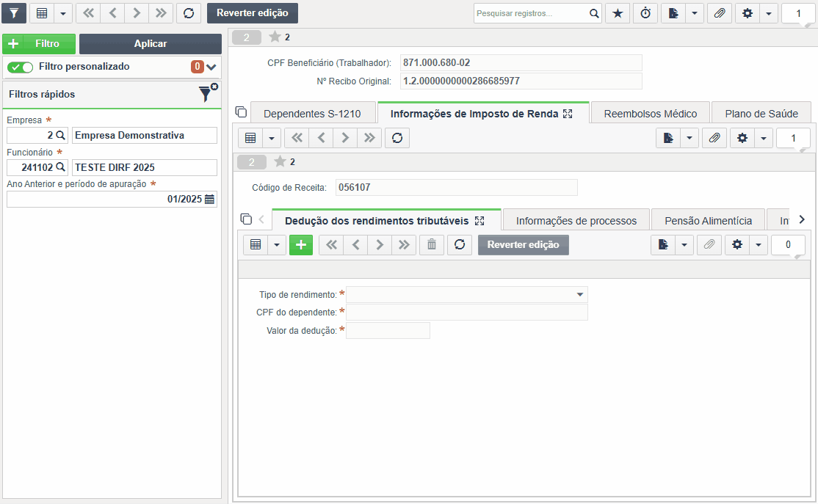Click the top Reverter edição button
The height and width of the screenshot is (504, 818).
(253, 13)
